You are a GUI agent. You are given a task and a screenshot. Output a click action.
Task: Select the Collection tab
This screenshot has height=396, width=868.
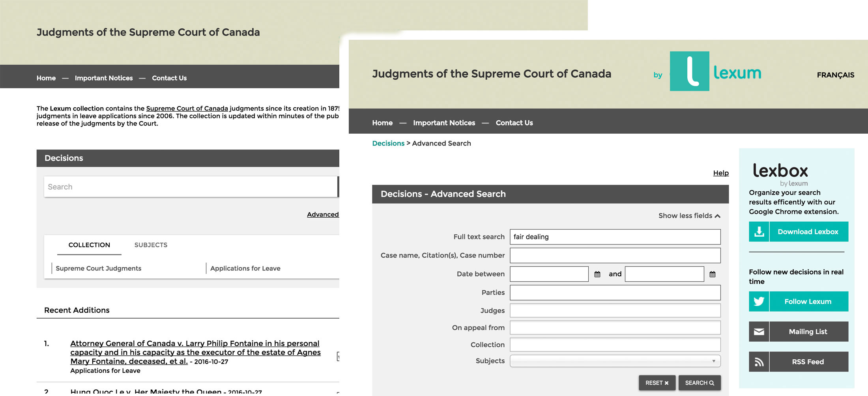(89, 245)
